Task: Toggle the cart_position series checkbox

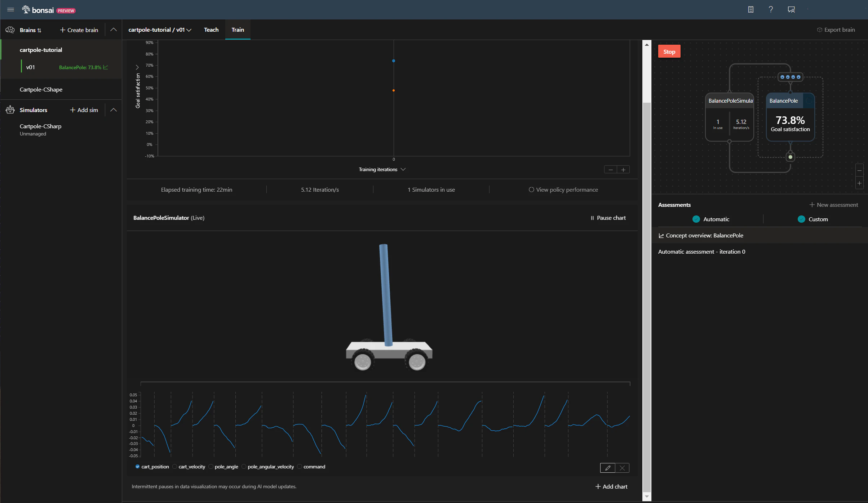Action: 137,467
